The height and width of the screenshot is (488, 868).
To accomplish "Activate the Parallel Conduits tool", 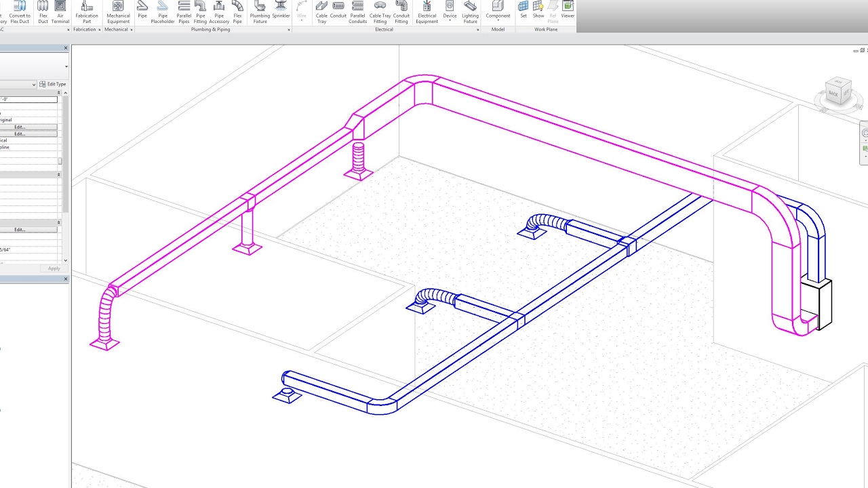I will [357, 12].
